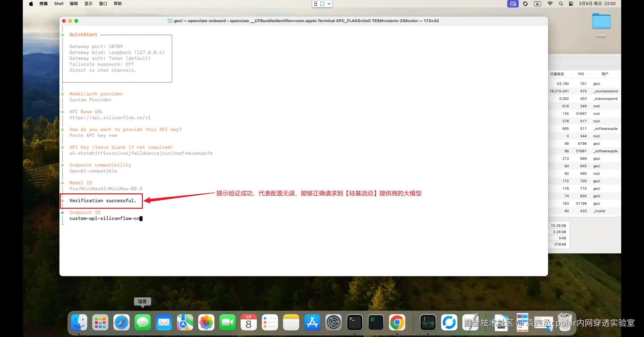Click the Wi-Fi status icon

pyautogui.click(x=550, y=4)
